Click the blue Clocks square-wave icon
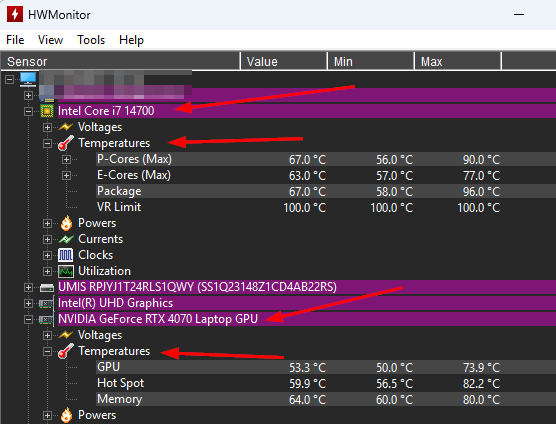556x424 pixels. [66, 255]
